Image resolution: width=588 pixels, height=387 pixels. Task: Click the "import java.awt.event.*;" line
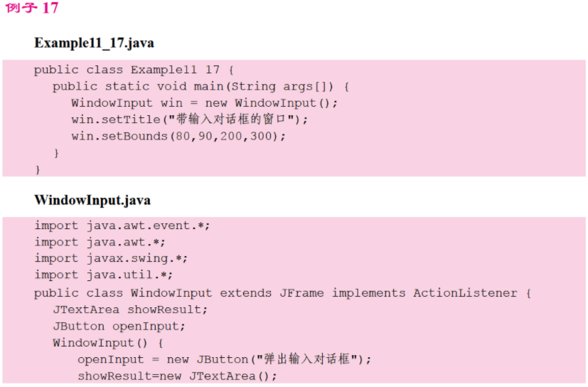click(122, 226)
